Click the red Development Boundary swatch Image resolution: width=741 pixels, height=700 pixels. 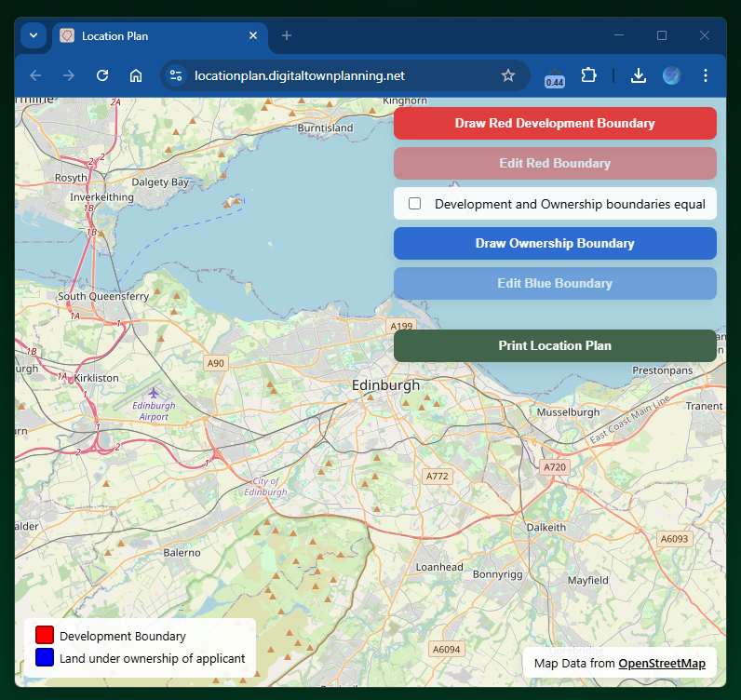[x=44, y=636]
